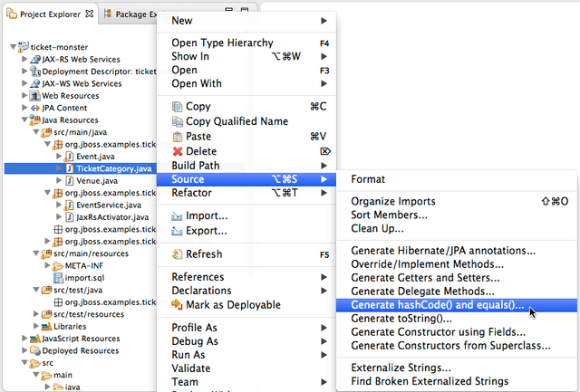Collapse the Java Resources node
Viewport: 580px width, 392px height.
(24, 120)
